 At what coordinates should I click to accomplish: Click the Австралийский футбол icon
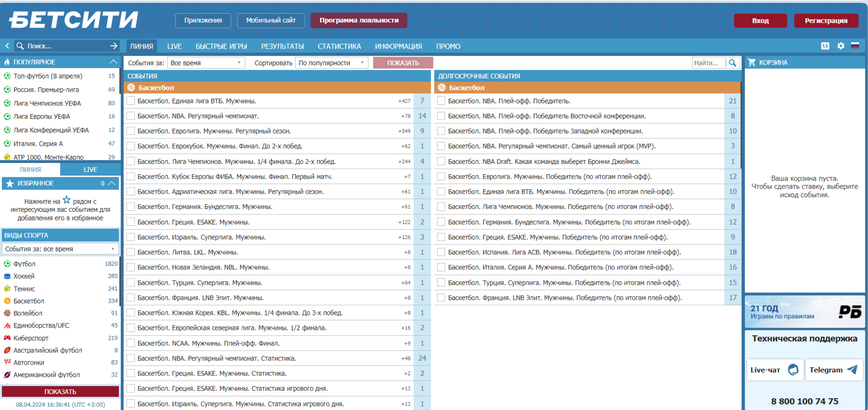pyautogui.click(x=7, y=350)
